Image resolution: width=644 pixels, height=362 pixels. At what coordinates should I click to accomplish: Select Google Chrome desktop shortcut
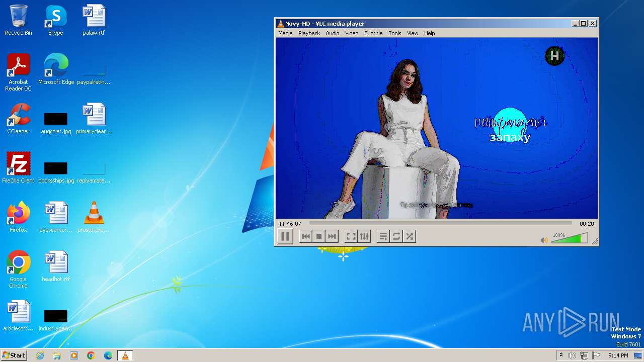tap(18, 269)
